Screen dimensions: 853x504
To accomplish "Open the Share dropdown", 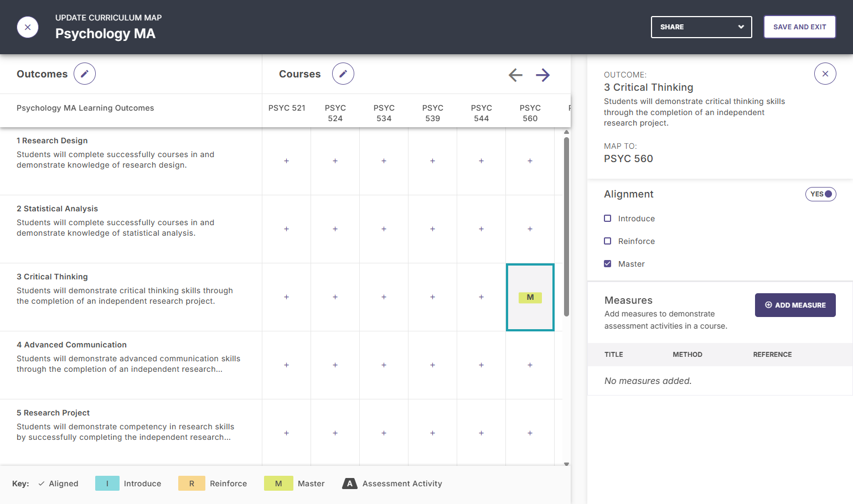I will click(x=701, y=27).
